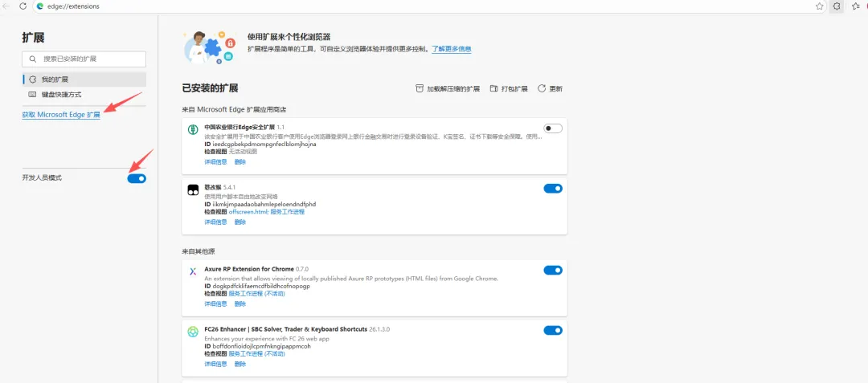This screenshot has width=868, height=383.
Task: Toggle 开发人员模式 switch off
Action: tap(137, 178)
